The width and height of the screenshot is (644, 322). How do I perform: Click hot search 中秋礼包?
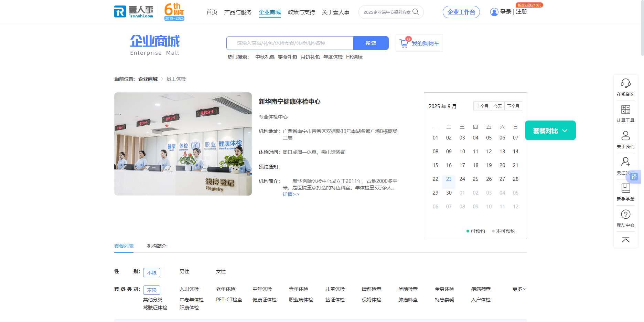[265, 57]
